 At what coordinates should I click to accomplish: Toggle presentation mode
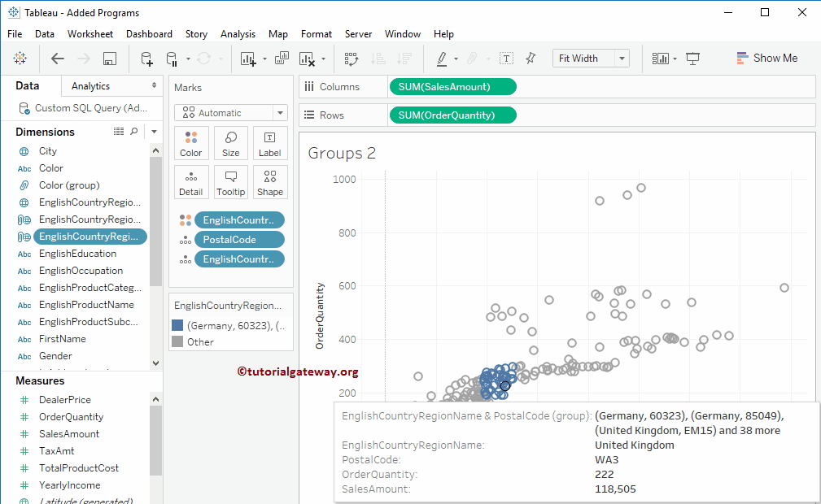point(693,59)
